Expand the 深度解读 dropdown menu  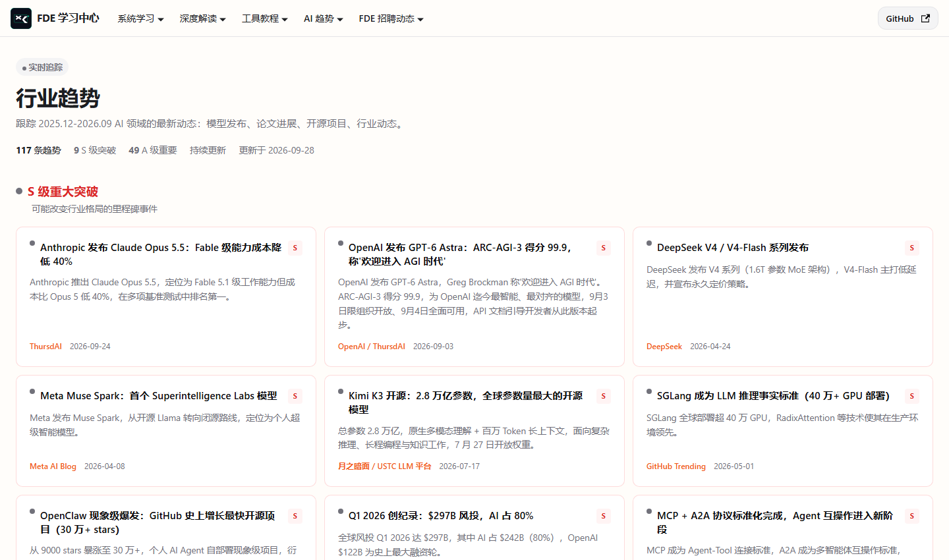[x=202, y=18]
